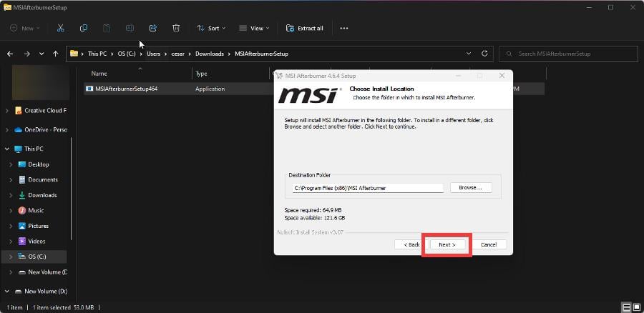Viewport: 644px width, 313px height.
Task: Open recent locations chevron
Action: [x=42, y=54]
